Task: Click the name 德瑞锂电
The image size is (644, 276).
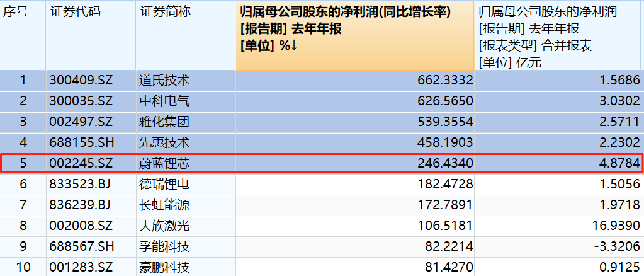Action: [x=164, y=184]
